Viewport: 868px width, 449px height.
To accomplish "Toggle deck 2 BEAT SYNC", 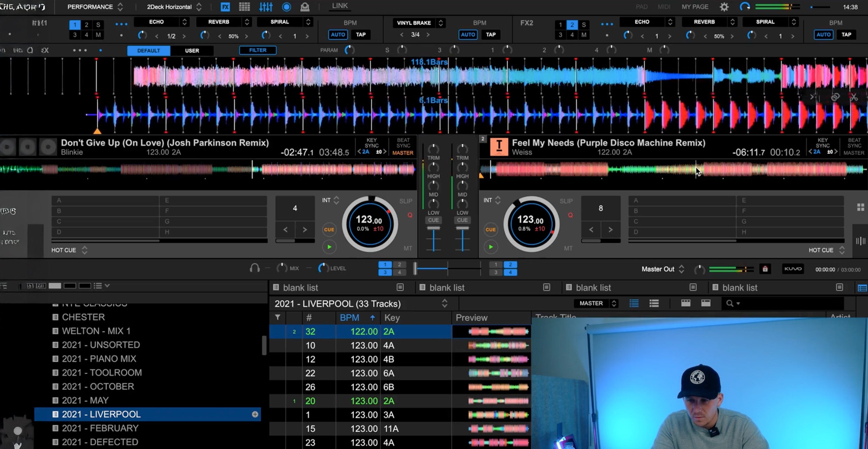I will coord(854,143).
